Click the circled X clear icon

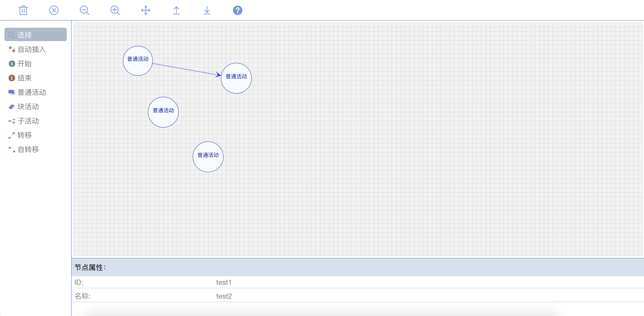click(x=54, y=10)
